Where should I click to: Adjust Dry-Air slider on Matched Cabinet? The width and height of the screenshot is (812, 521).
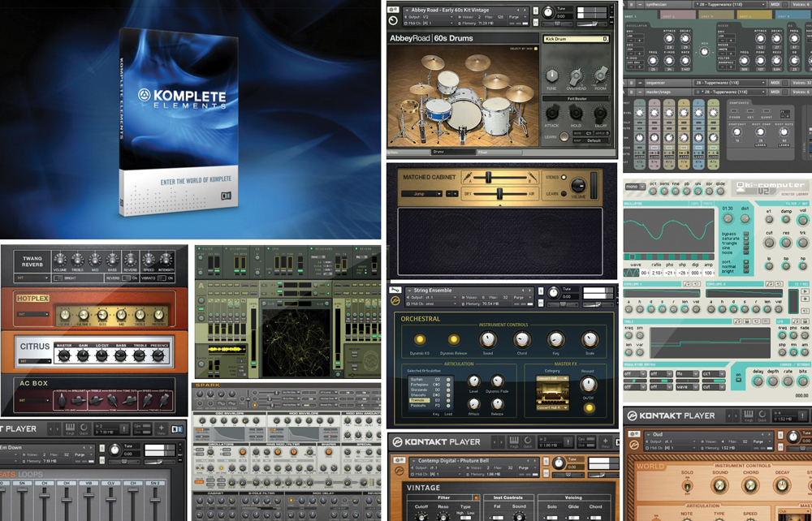tap(499, 194)
